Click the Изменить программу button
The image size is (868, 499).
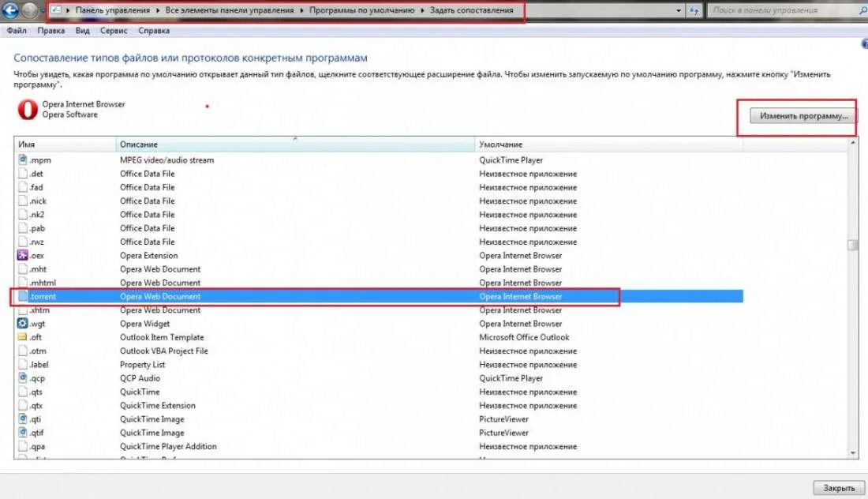[x=803, y=116]
